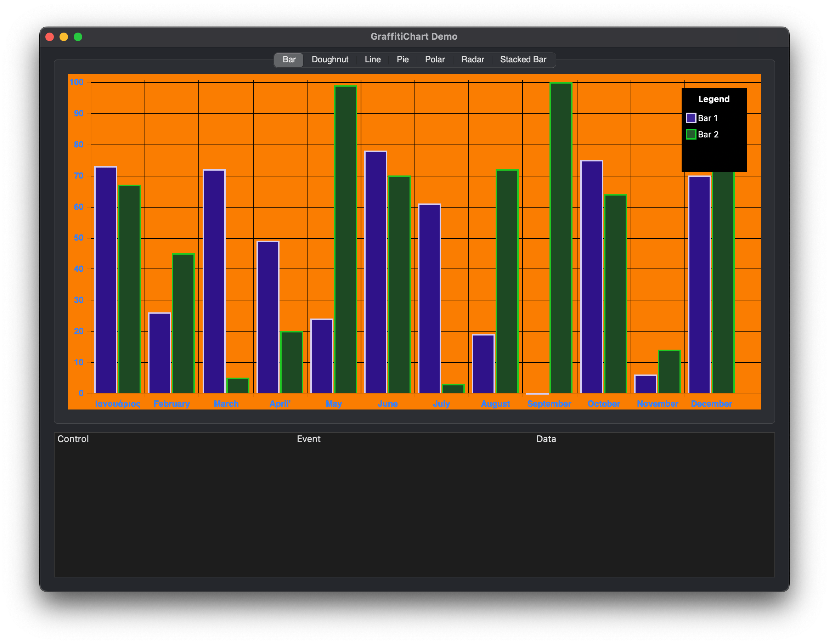Screen dimensions: 829x644
Task: Click the Bar 2 green legend swatch
Action: tap(691, 134)
